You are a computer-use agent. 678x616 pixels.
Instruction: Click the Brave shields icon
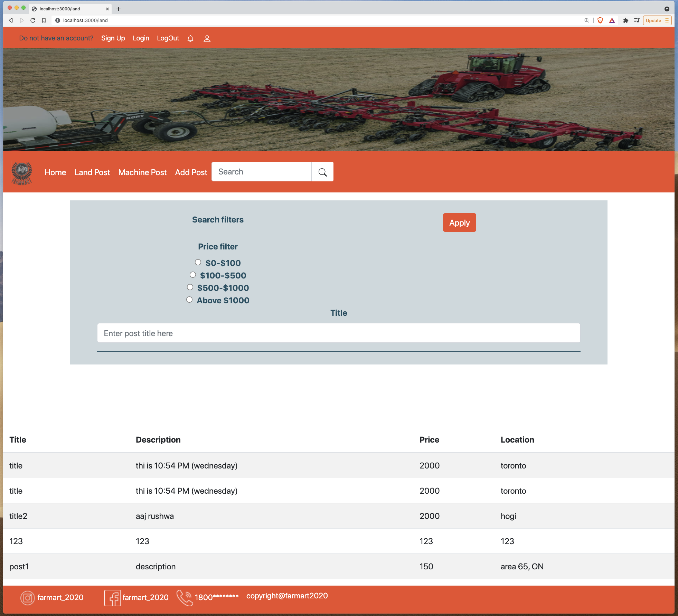pyautogui.click(x=600, y=20)
